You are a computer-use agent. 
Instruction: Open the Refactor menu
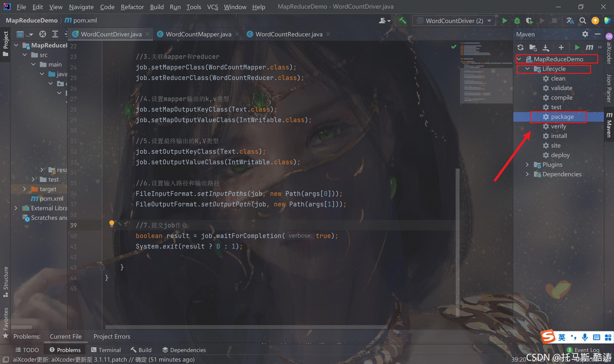(x=132, y=7)
